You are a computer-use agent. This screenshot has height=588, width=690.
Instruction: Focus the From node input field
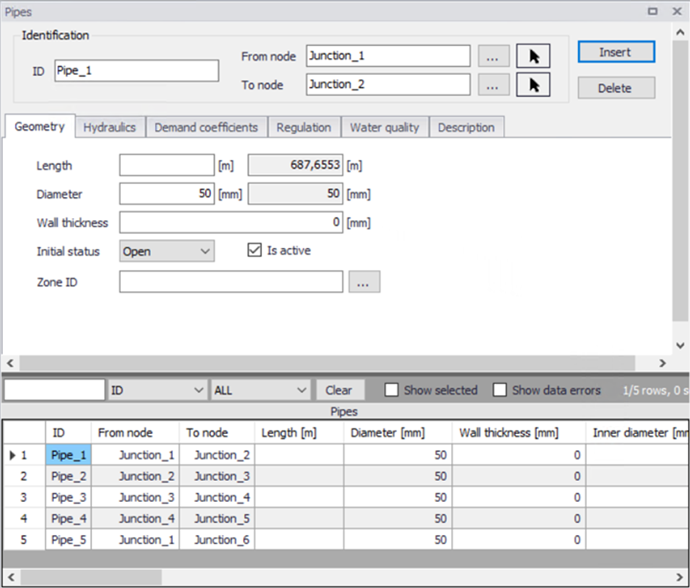point(388,56)
